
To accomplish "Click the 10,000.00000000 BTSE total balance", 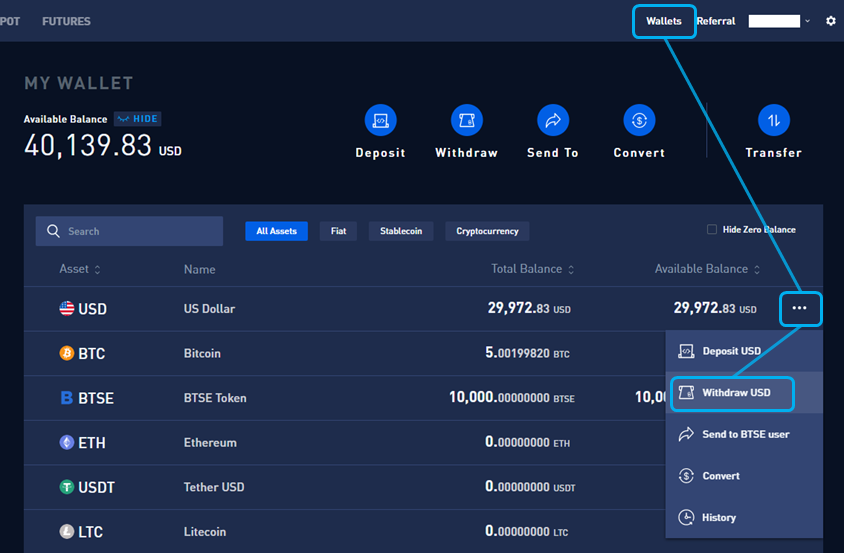I will [x=512, y=397].
